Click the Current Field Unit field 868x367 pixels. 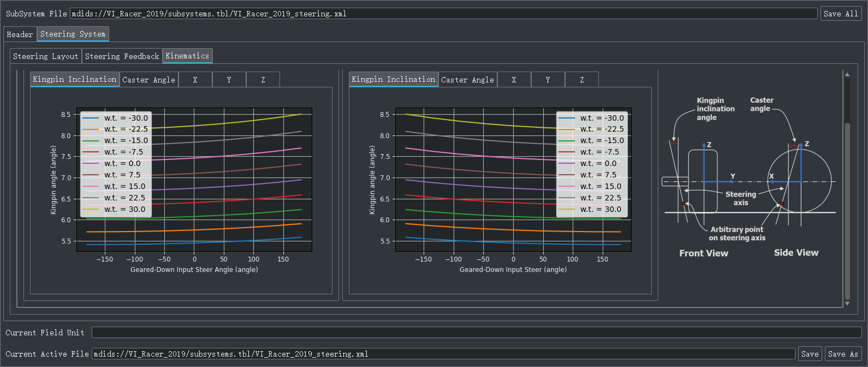[x=477, y=333]
